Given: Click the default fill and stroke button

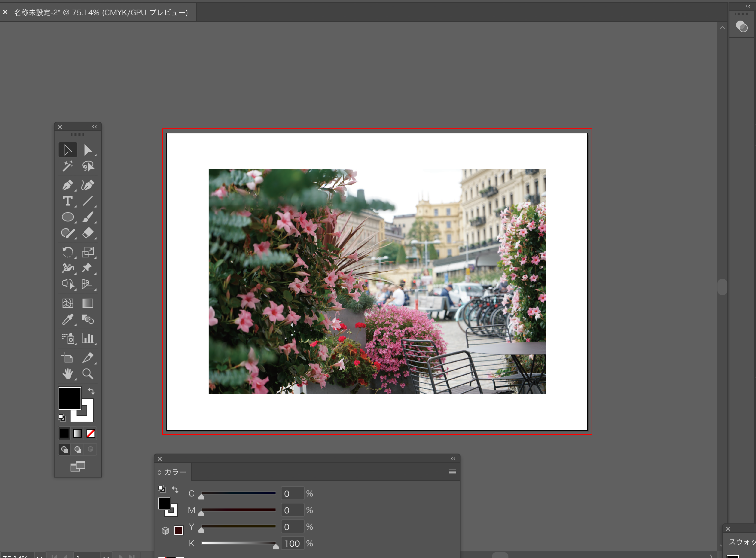Looking at the screenshot, I should pos(62,418).
